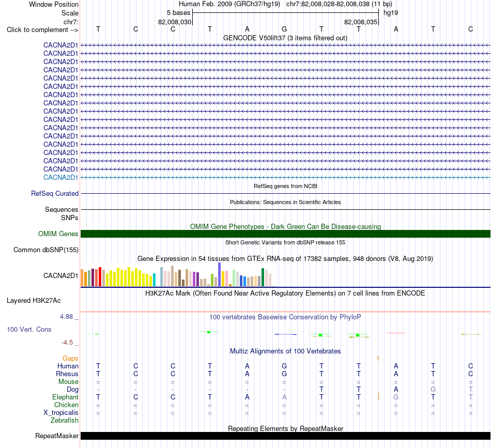Screen dimensions: 491x448
Task: Click the Window Position label
Action: pyautogui.click(x=54, y=4)
